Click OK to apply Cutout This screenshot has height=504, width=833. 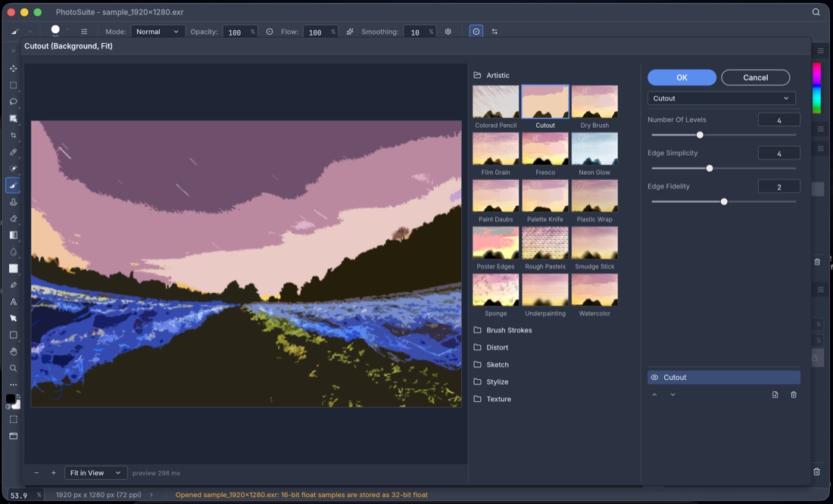pyautogui.click(x=682, y=77)
